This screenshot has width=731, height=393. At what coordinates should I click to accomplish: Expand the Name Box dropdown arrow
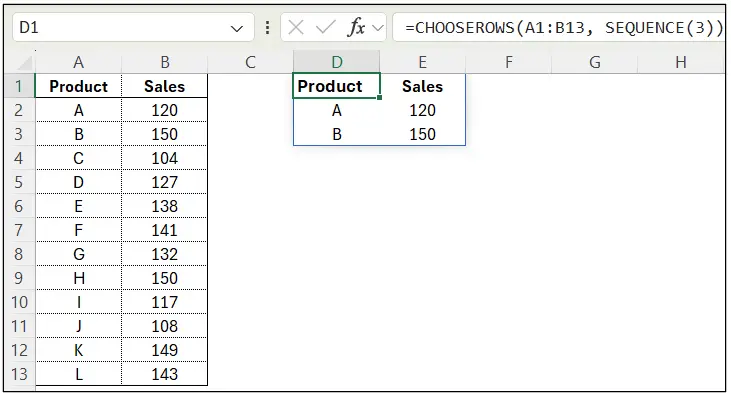tap(237, 29)
